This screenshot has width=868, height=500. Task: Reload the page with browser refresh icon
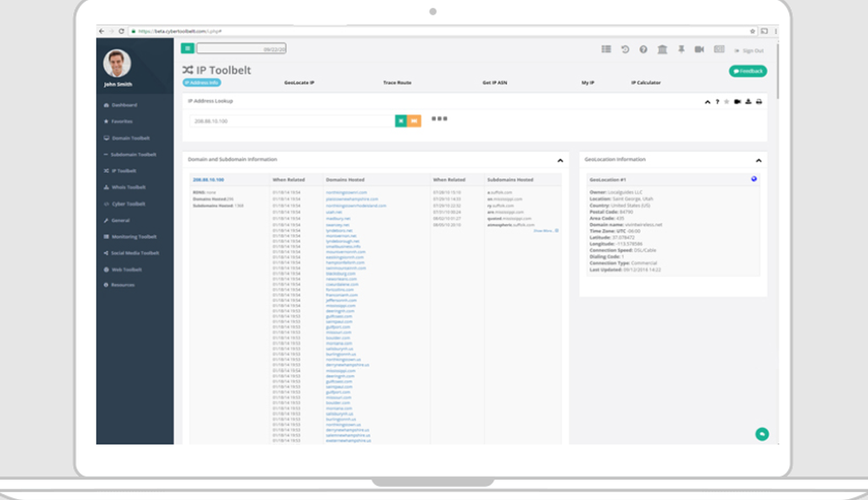(122, 31)
